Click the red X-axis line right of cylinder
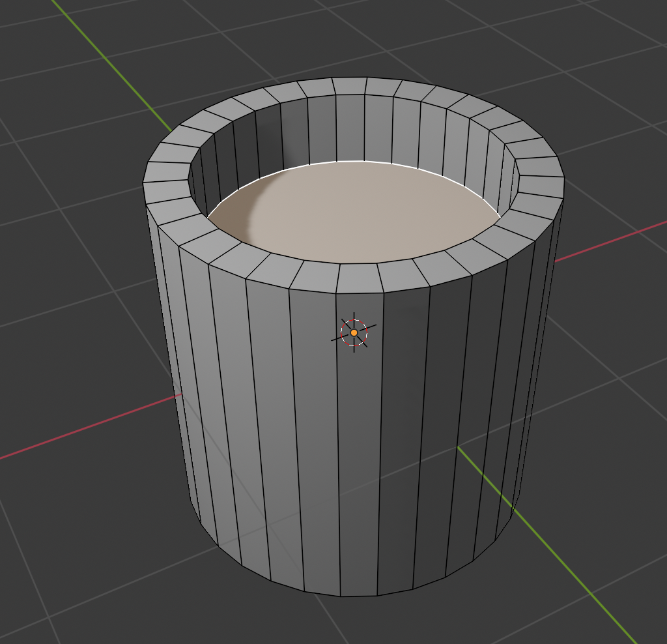The image size is (667, 644). click(612, 240)
